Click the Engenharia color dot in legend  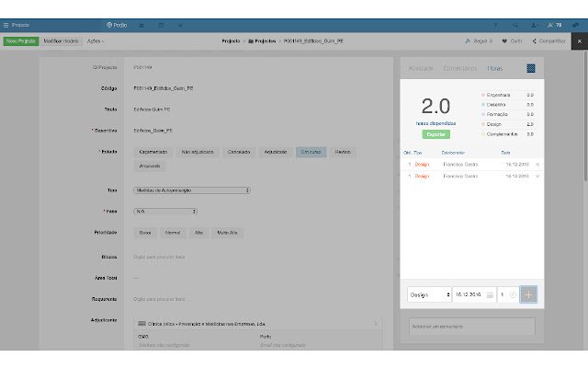tap(483, 95)
